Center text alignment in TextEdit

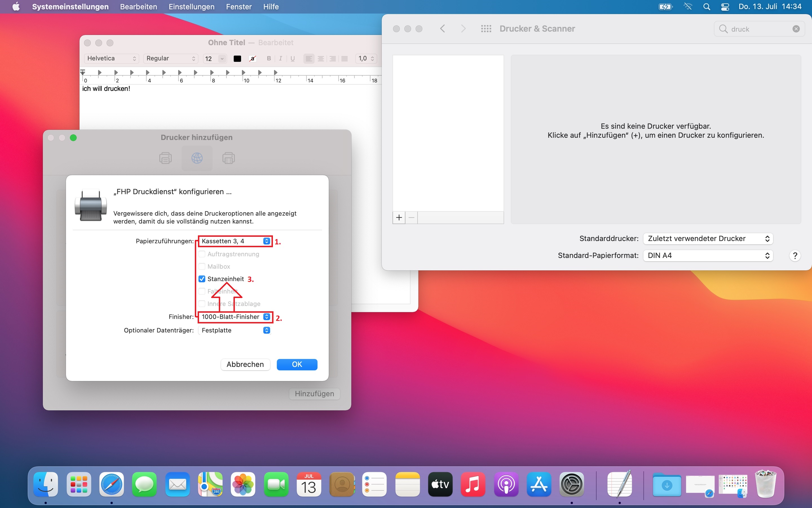pyautogui.click(x=321, y=58)
